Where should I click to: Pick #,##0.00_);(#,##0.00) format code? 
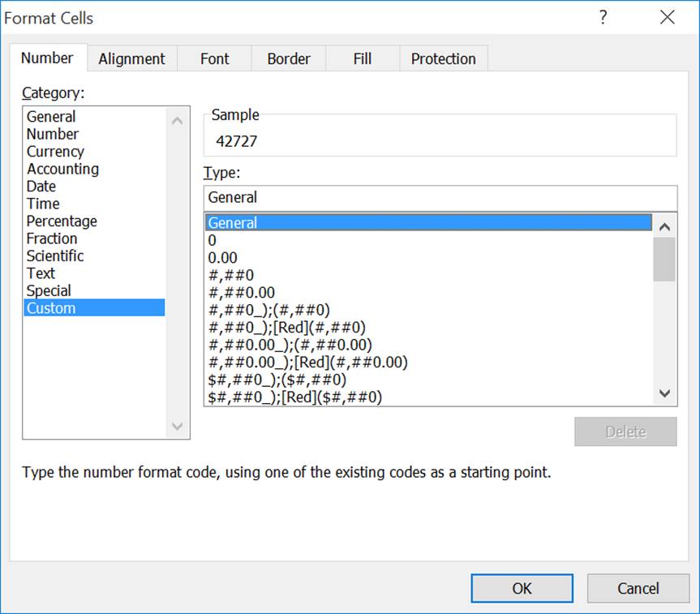[x=428, y=345]
